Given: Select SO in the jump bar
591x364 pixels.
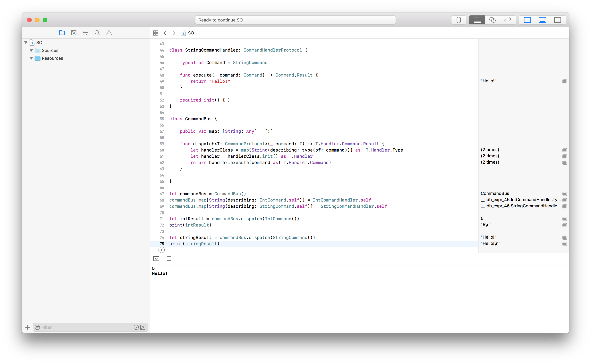Looking at the screenshot, I should [x=191, y=33].
